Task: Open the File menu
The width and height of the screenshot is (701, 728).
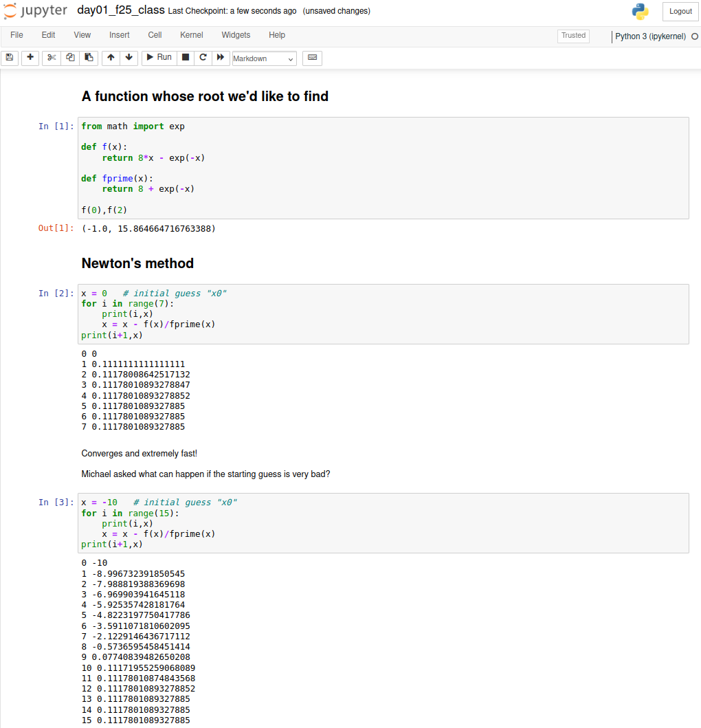Action: coord(16,35)
